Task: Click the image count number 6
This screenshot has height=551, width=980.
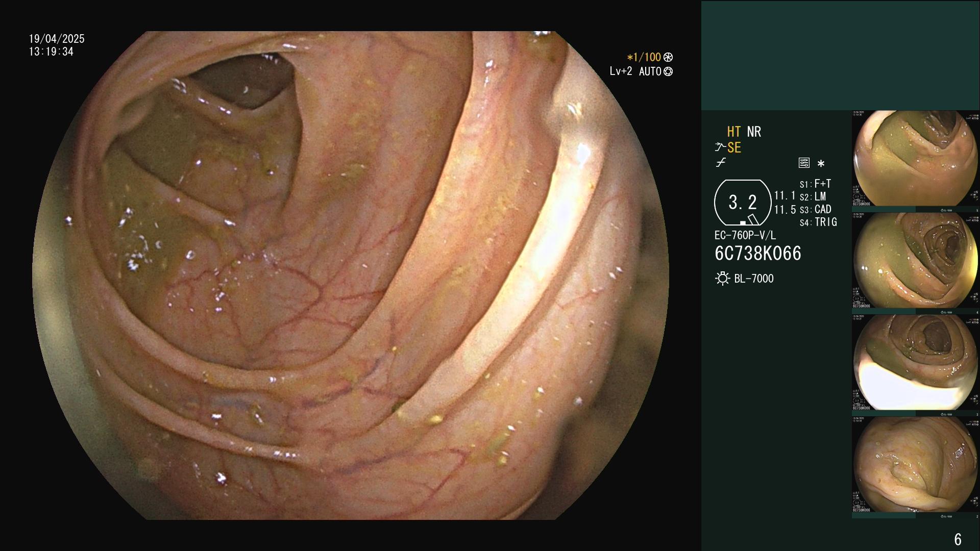Action: (x=958, y=539)
